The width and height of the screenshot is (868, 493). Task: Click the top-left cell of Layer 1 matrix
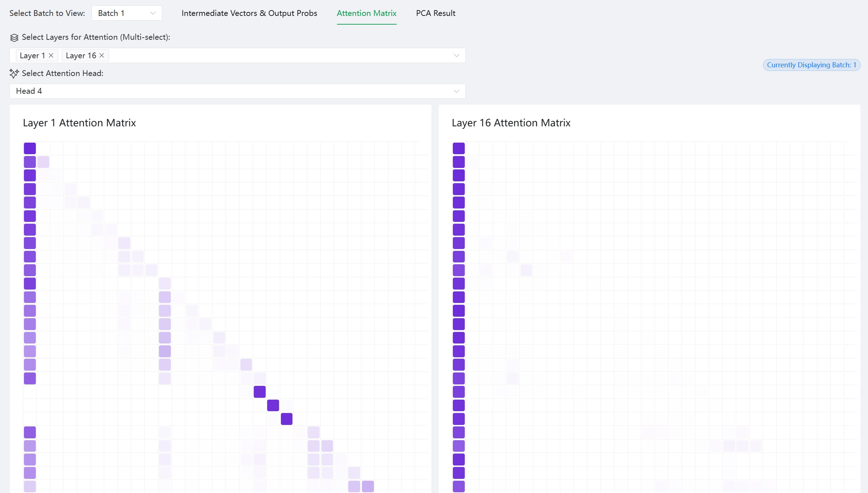(30, 148)
